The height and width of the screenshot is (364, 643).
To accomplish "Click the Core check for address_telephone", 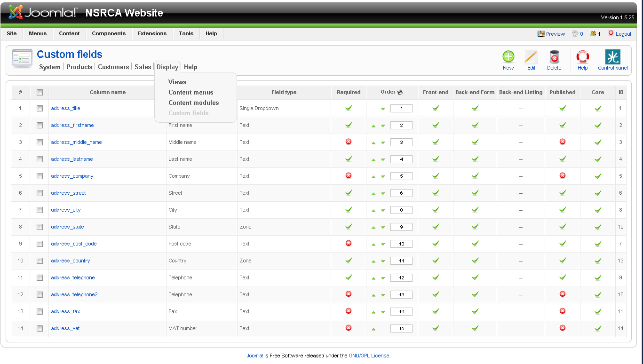I will [598, 277].
